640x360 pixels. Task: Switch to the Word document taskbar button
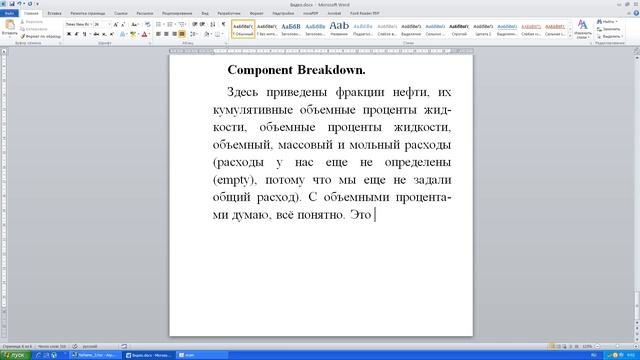[149, 356]
